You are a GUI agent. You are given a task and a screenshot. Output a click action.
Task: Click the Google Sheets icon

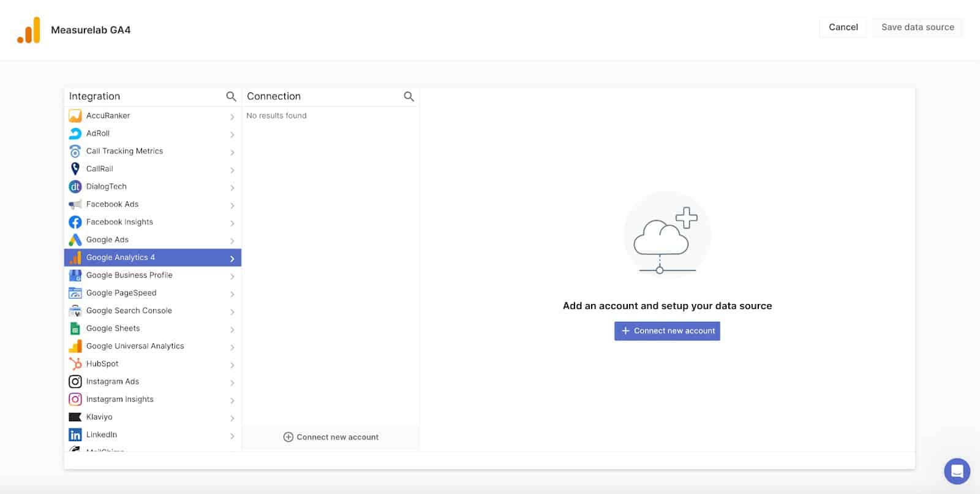(x=75, y=329)
